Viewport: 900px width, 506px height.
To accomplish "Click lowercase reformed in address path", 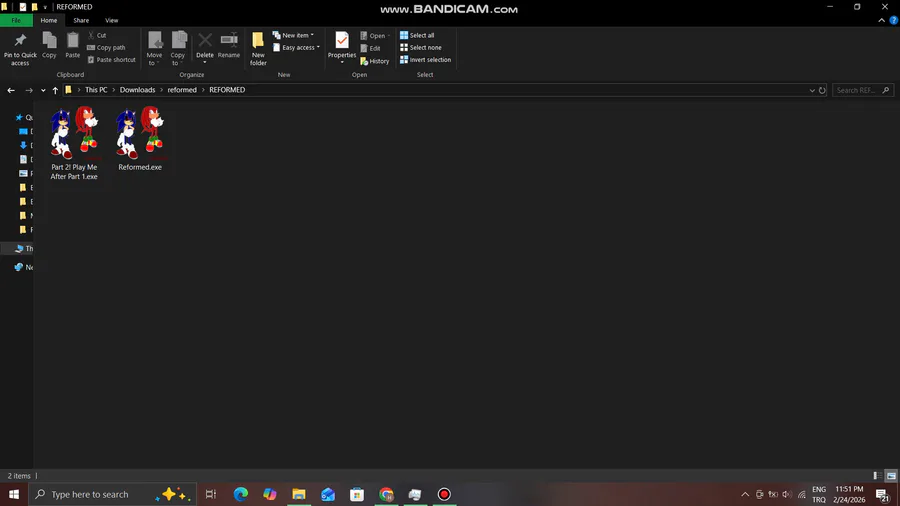I will (x=182, y=90).
